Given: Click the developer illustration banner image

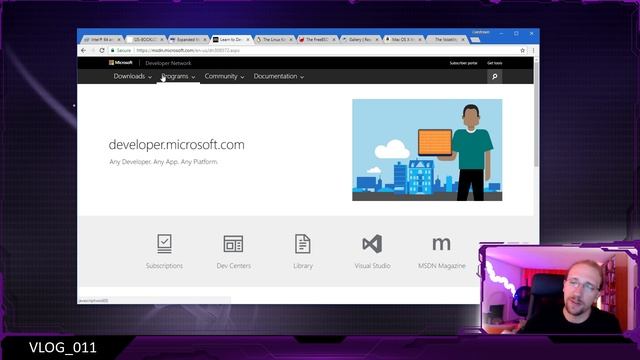Looking at the screenshot, I should pyautogui.click(x=427, y=150).
